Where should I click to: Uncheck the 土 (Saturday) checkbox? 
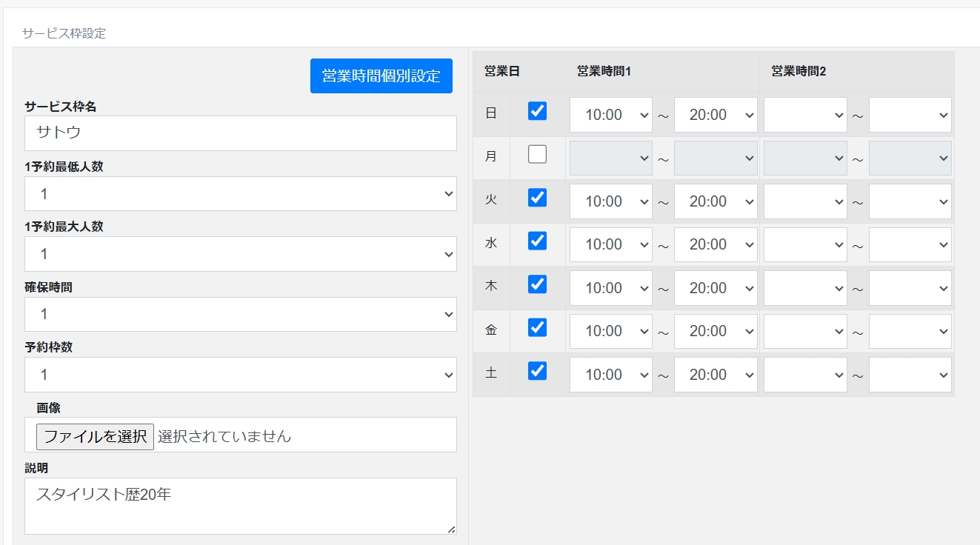[x=537, y=371]
